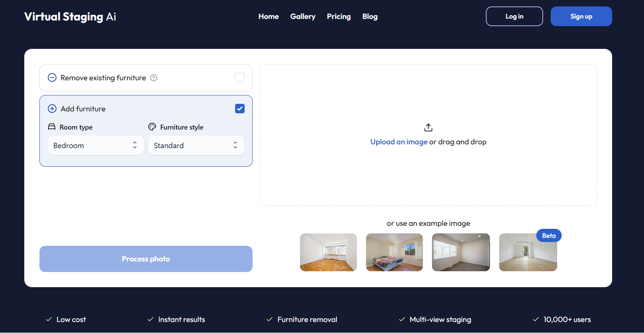This screenshot has width=644, height=333.
Task: Click the 'or use an example image' text
Action: coord(428,224)
